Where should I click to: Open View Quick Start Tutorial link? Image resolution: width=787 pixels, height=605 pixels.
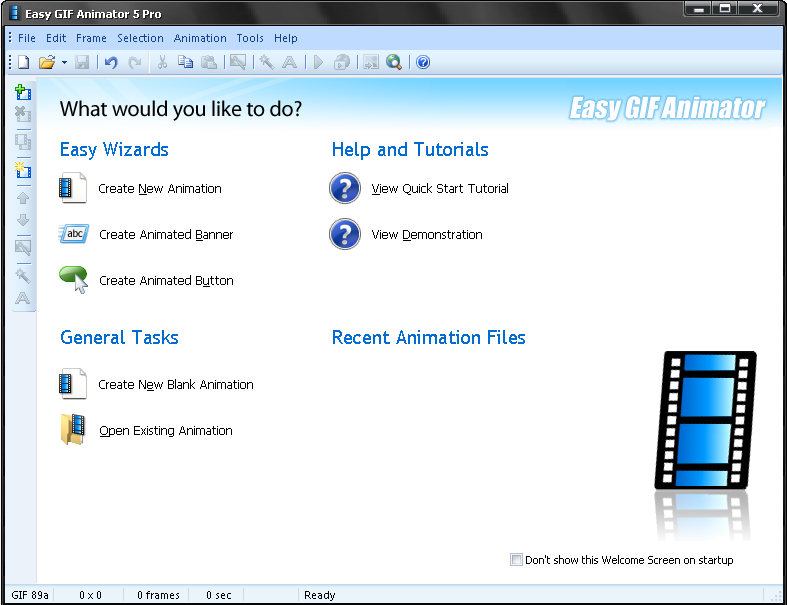[x=440, y=189]
